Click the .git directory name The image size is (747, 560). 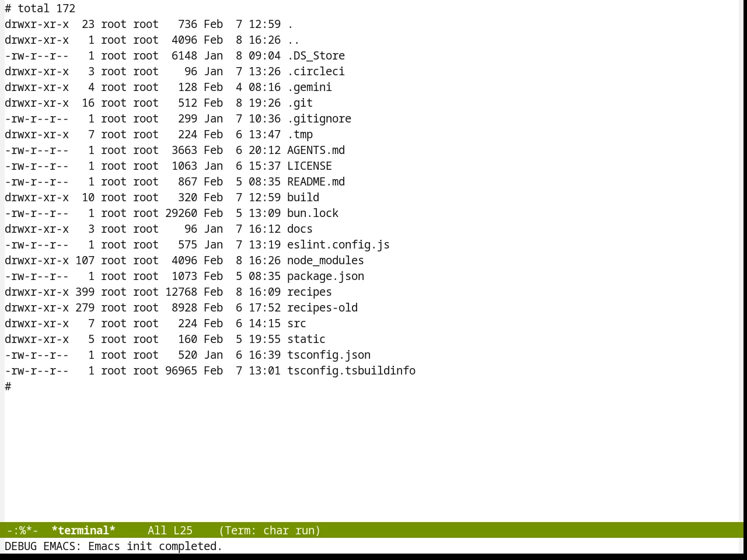pyautogui.click(x=300, y=103)
